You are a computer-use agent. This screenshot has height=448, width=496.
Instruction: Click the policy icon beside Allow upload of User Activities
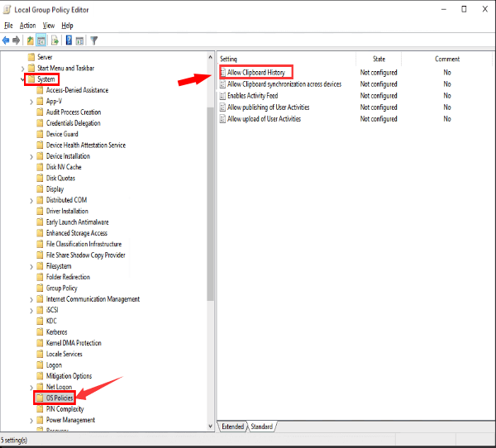[222, 119]
